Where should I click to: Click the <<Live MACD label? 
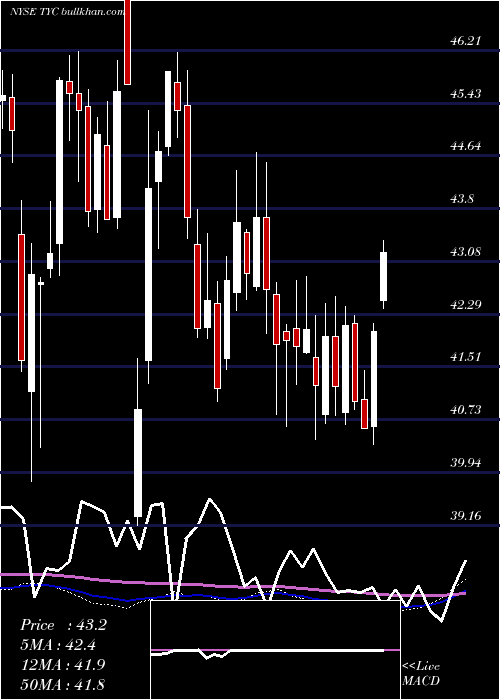pos(421,673)
